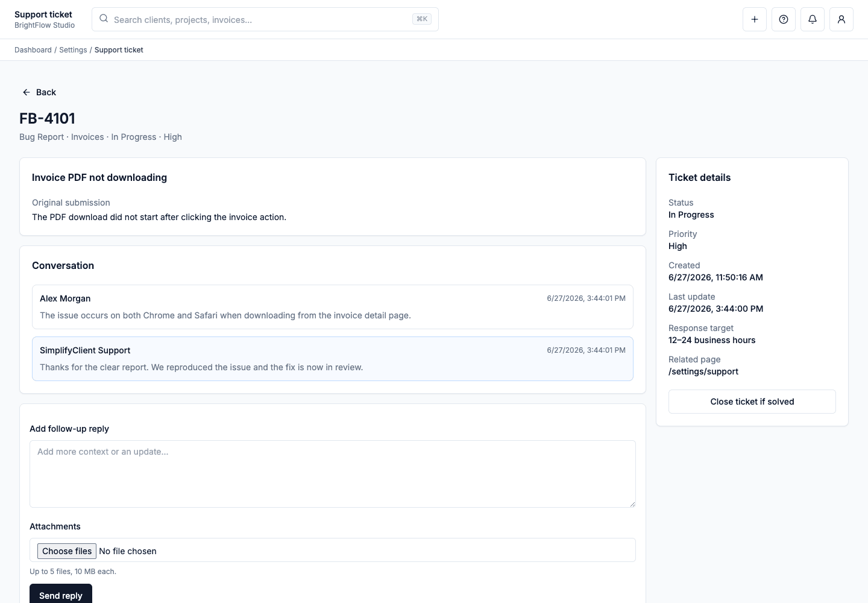868x603 pixels.
Task: Open the user profile icon
Action: click(x=841, y=19)
